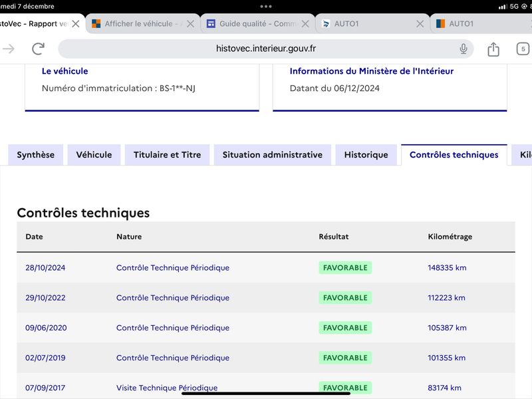The height and width of the screenshot is (399, 532).
Task: Tap the forward navigation arrow
Action: pos(9,49)
